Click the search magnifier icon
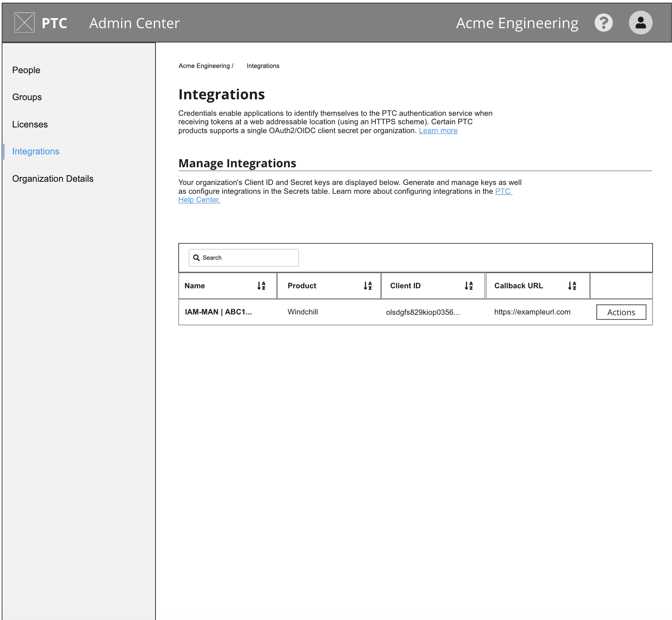 [x=197, y=258]
